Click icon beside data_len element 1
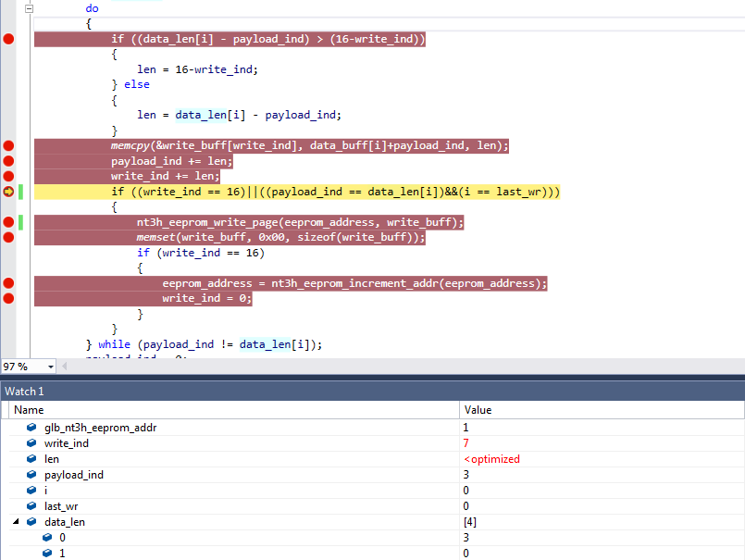Screen dimensions: 745x560 pos(47,553)
